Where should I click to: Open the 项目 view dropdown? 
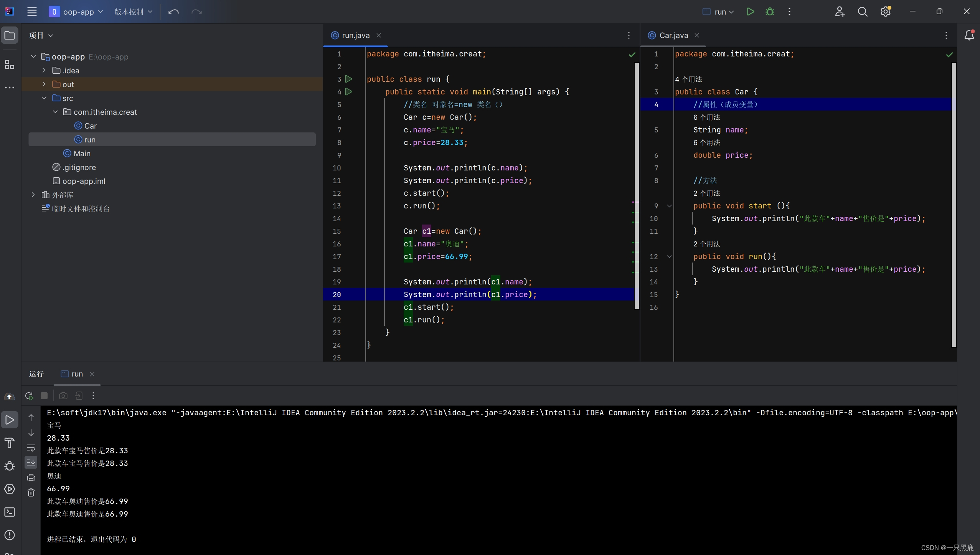(x=41, y=35)
